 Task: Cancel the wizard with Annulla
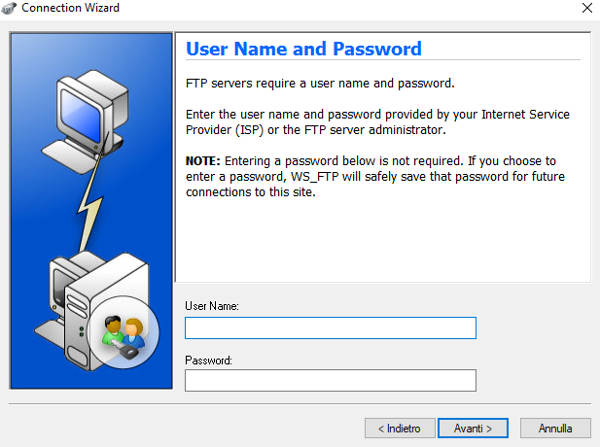[555, 428]
